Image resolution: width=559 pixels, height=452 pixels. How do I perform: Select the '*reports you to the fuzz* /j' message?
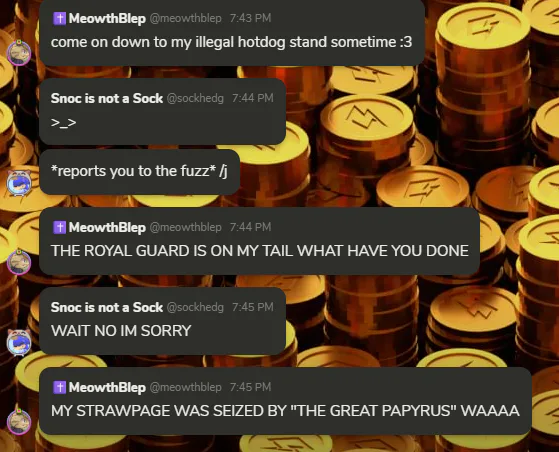pyautogui.click(x=139, y=171)
